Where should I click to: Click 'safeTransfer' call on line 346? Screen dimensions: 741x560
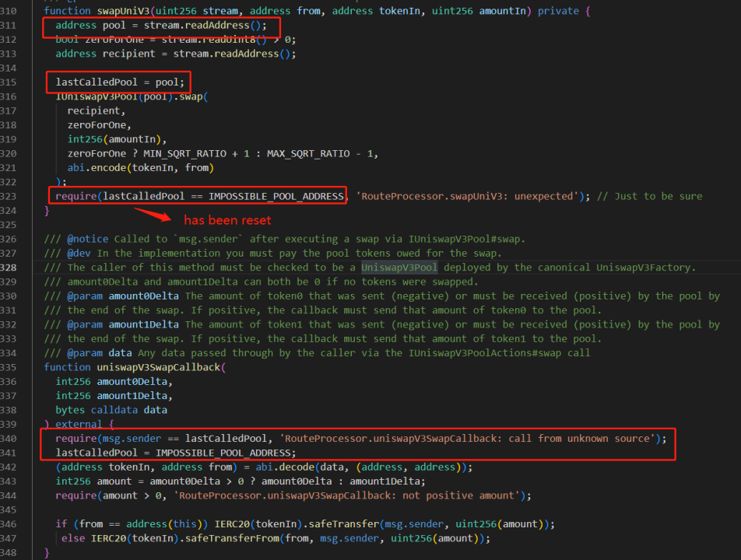click(343, 524)
